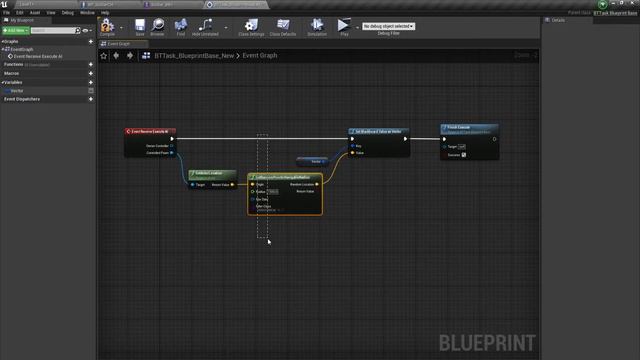Select the Vector variable getter node
The image size is (640, 360).
tap(312, 162)
